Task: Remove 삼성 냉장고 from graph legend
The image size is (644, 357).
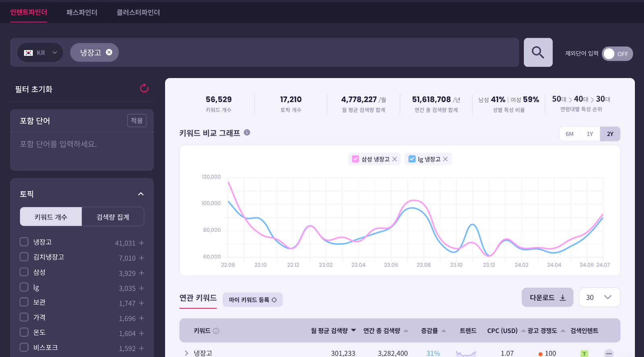Action: tap(395, 159)
